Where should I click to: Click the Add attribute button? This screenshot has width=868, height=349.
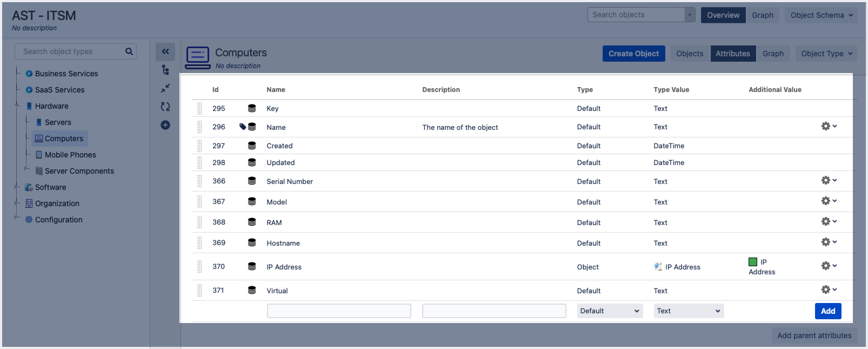tap(827, 311)
